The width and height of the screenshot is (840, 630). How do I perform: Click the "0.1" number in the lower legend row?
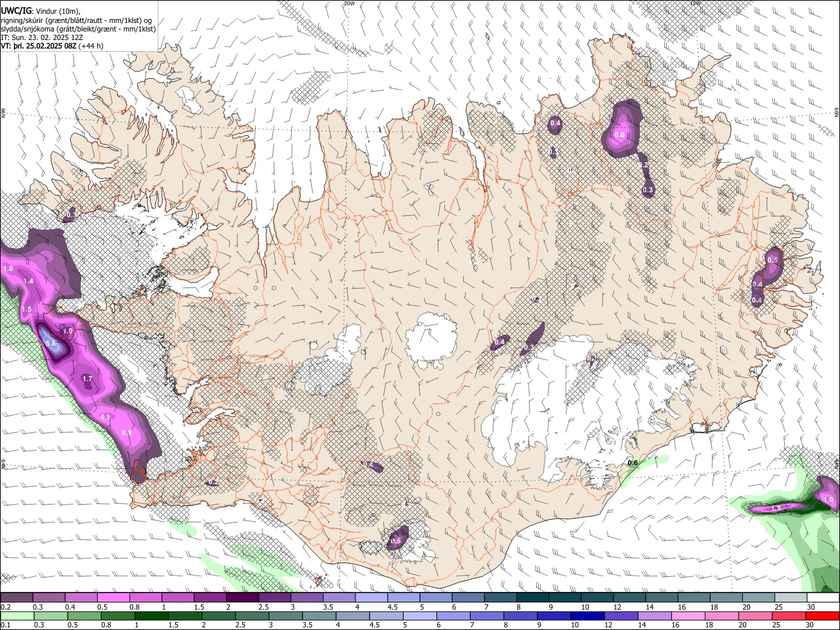(x=6, y=625)
